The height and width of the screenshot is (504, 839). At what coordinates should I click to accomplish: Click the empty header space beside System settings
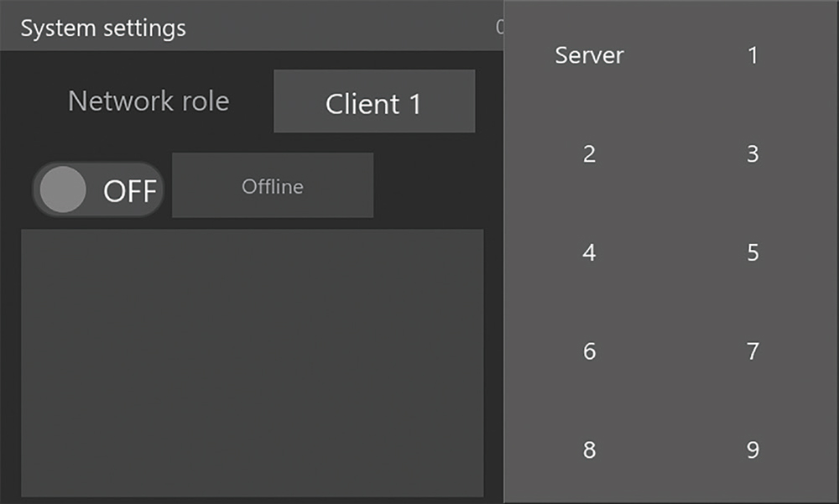click(x=336, y=28)
